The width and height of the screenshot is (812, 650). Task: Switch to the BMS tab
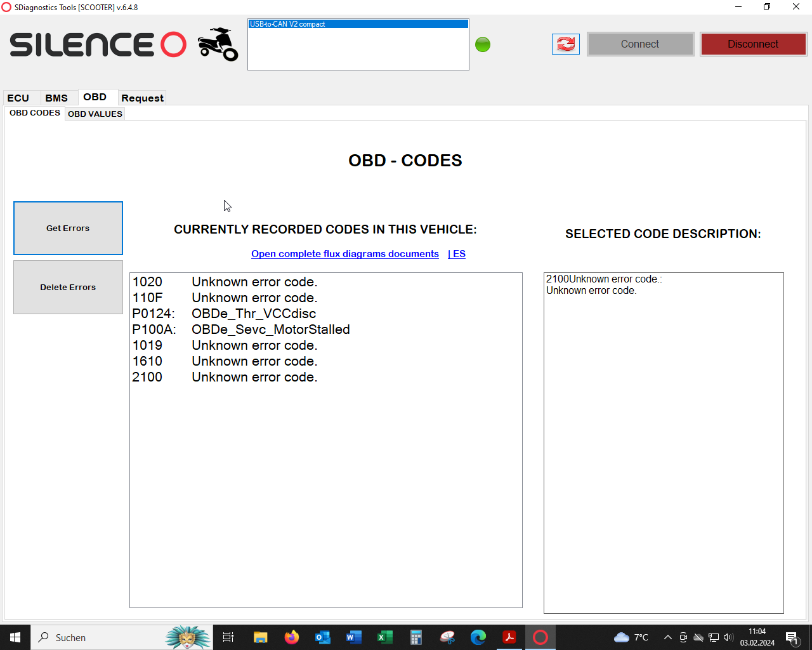click(56, 98)
